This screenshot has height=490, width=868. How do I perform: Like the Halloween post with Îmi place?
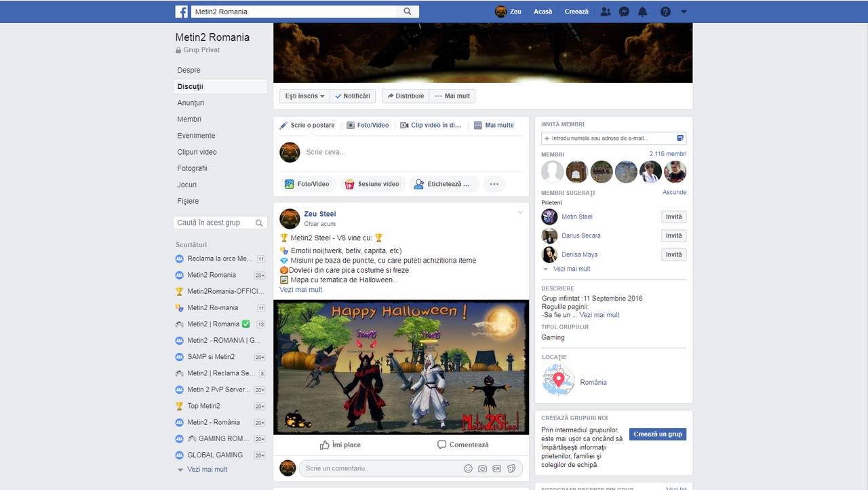coord(340,445)
